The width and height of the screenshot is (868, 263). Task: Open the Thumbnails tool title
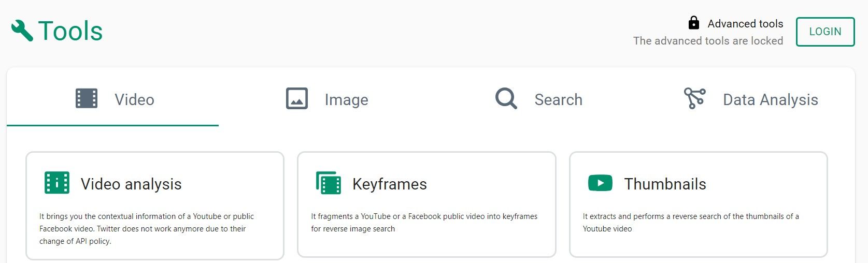click(665, 184)
